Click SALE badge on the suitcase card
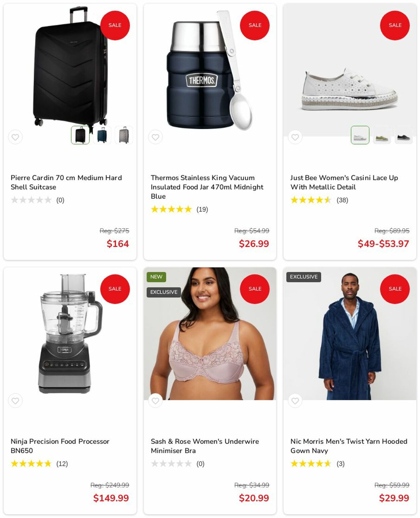The image size is (420, 518). coord(115,25)
